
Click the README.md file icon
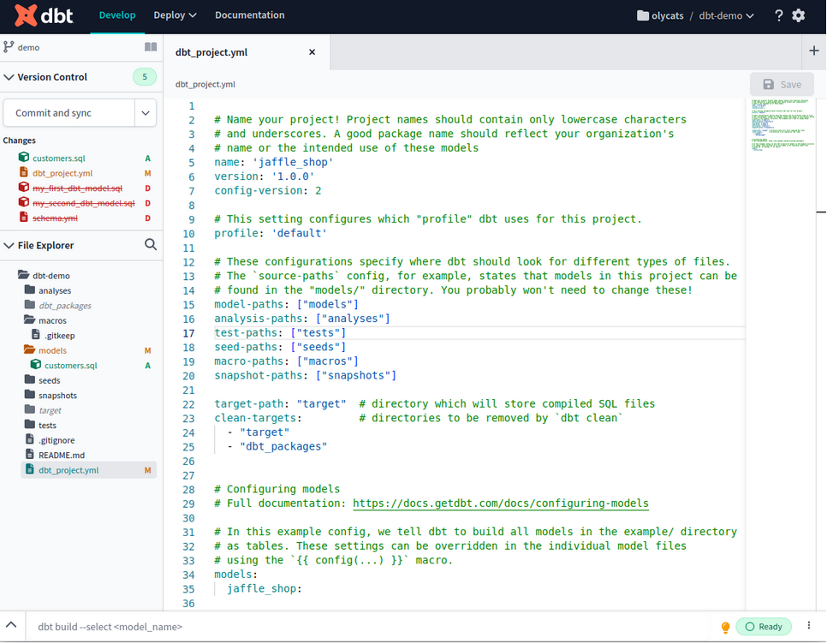30,454
